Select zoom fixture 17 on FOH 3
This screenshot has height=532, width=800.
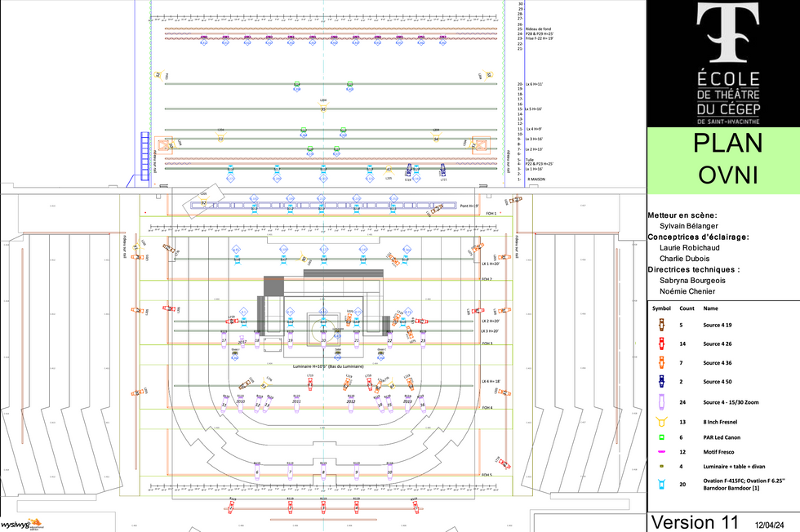(x=224, y=340)
